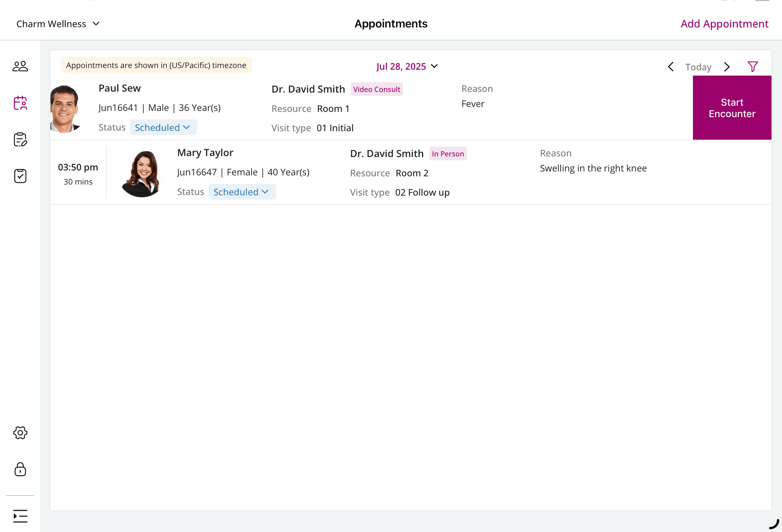The height and width of the screenshot is (532, 782).
Task: Jump to Today's appointments
Action: pos(698,67)
